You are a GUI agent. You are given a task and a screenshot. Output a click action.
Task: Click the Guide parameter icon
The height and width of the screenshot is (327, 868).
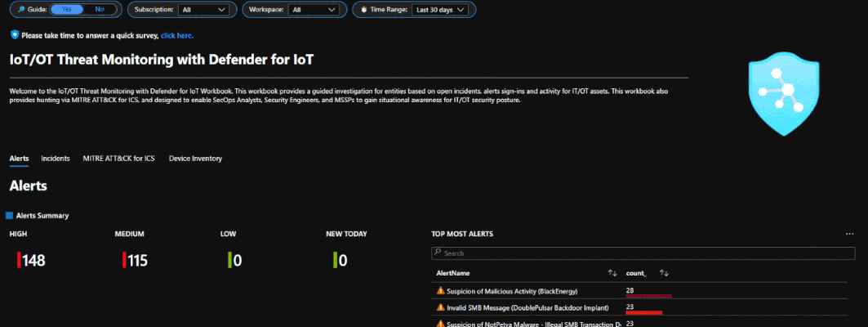(21, 10)
